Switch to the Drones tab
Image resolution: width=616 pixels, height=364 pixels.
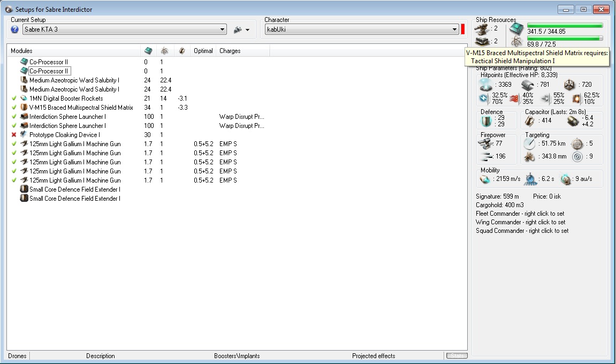pos(17,356)
